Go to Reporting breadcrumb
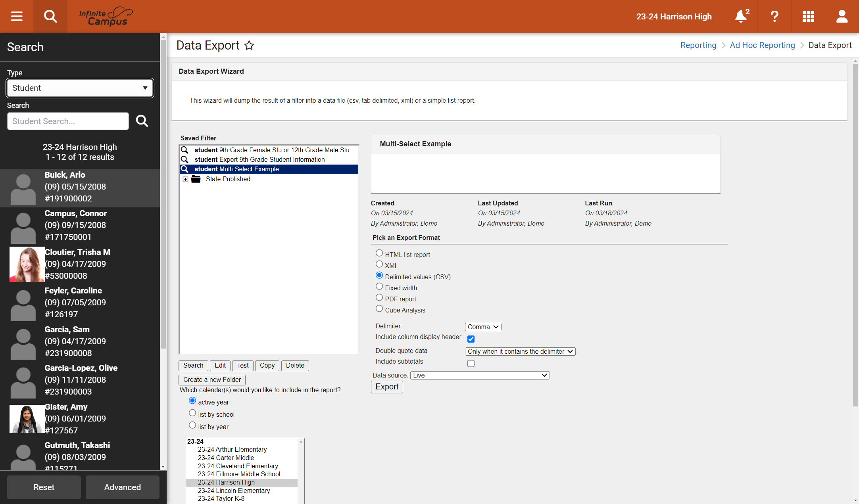Screen dimensions: 859x504 pyautogui.click(x=698, y=45)
